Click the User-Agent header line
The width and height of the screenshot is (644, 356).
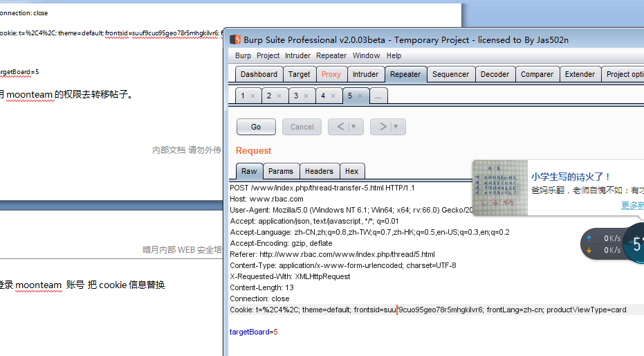pyautogui.click(x=351, y=210)
